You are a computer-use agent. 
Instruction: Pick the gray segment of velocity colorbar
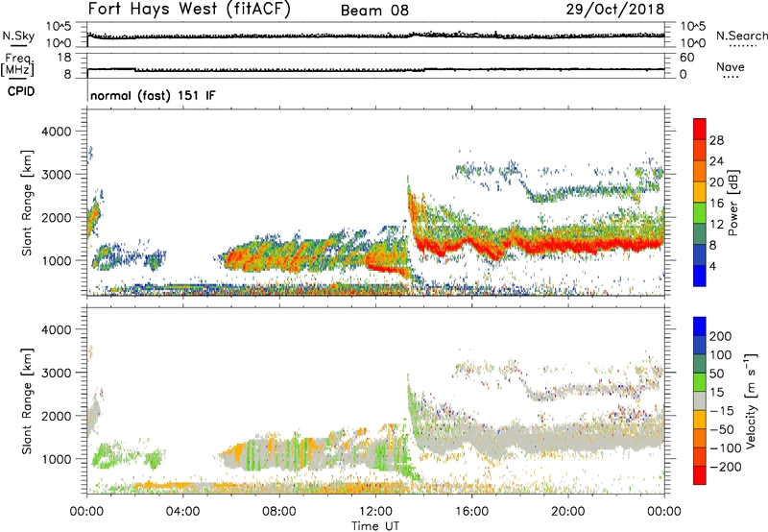(x=700, y=400)
